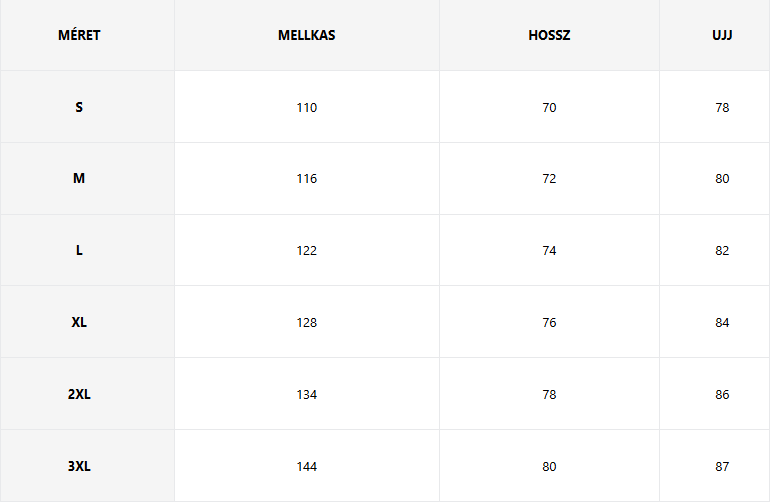772x504 pixels.
Task: Select the S size row label
Action: (x=79, y=107)
